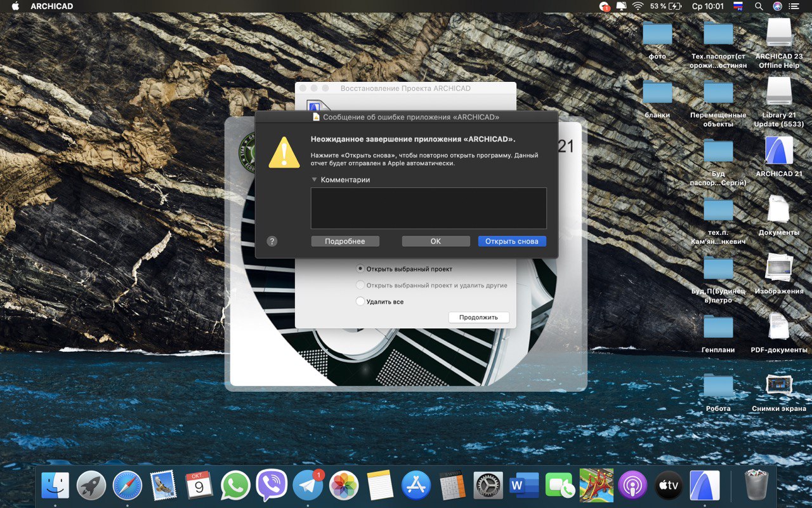Screen dimensions: 812x508
Task: Open Calendar in the Dock
Action: pyautogui.click(x=199, y=486)
